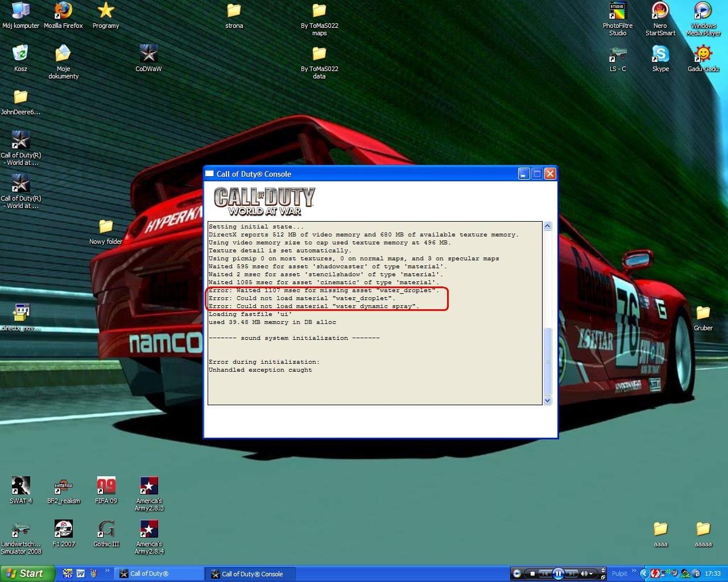728x582 pixels.
Task: Click the 'Unhandled exception caught' console line
Action: pos(260,370)
